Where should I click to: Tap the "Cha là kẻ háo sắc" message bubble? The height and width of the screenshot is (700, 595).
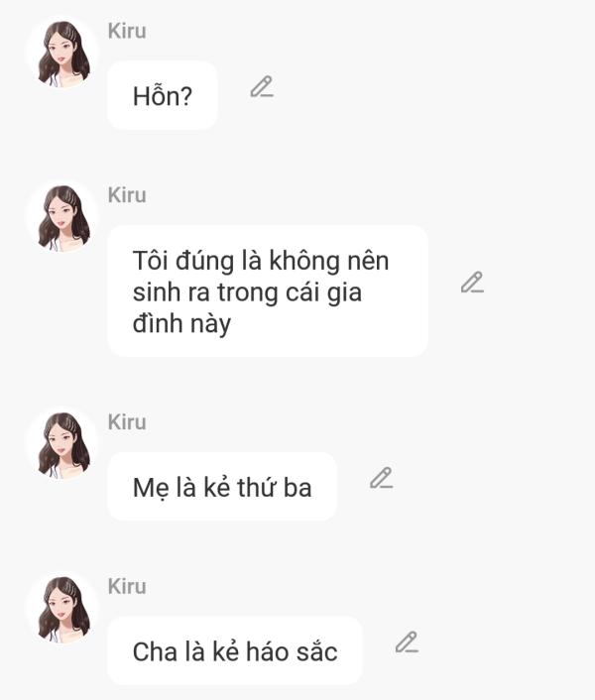pos(235,651)
